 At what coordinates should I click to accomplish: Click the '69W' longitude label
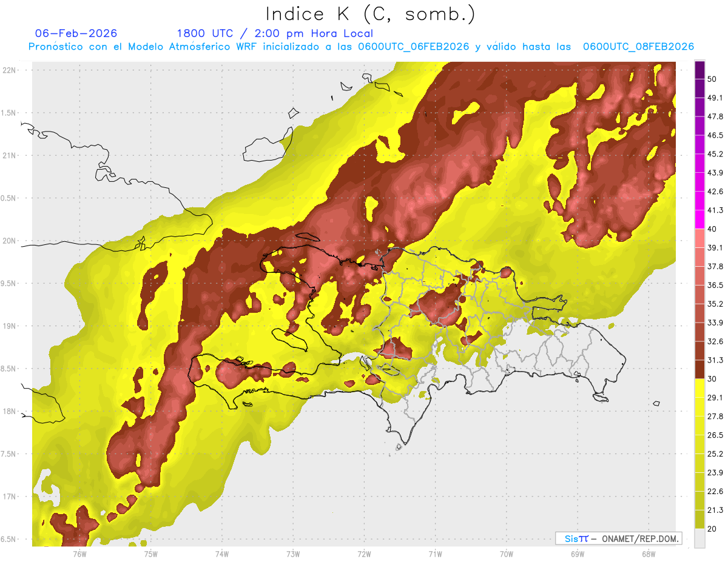click(x=577, y=554)
